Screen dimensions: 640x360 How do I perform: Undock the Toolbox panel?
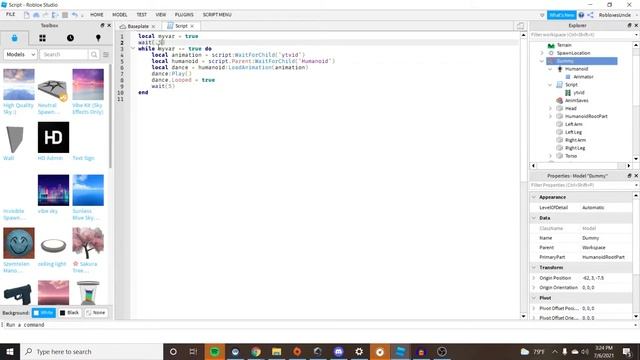click(x=102, y=25)
